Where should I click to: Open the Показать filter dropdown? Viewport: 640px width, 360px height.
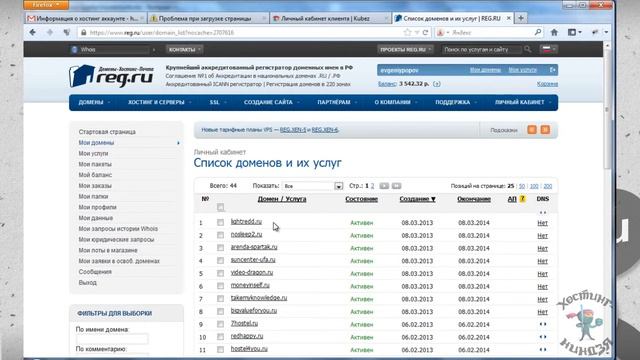point(313,186)
